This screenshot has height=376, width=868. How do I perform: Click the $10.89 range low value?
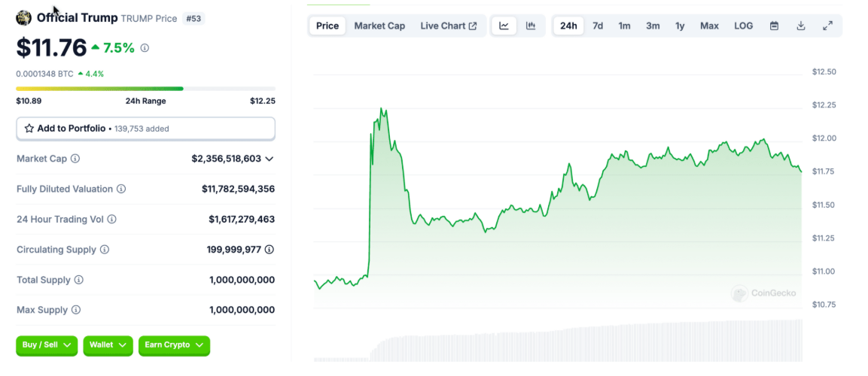click(x=29, y=102)
